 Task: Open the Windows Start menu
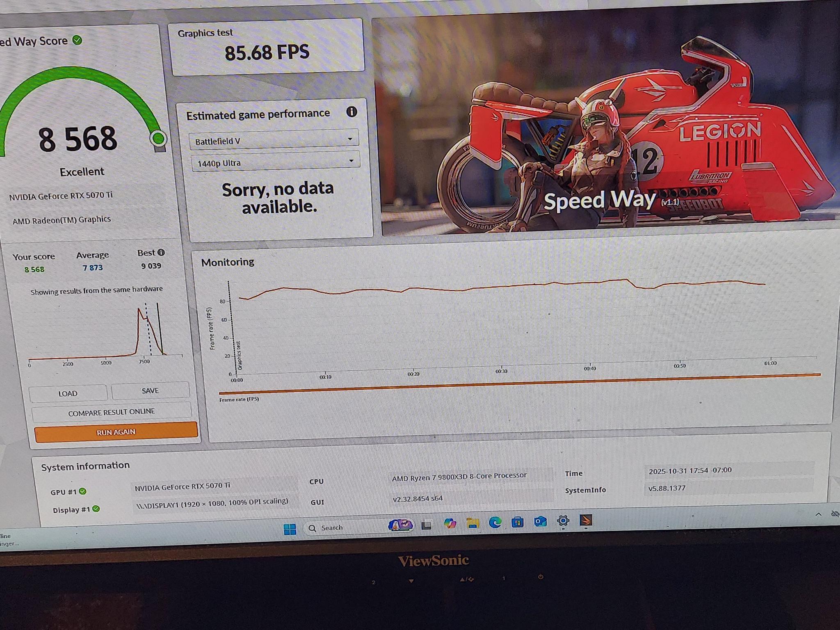point(290,529)
